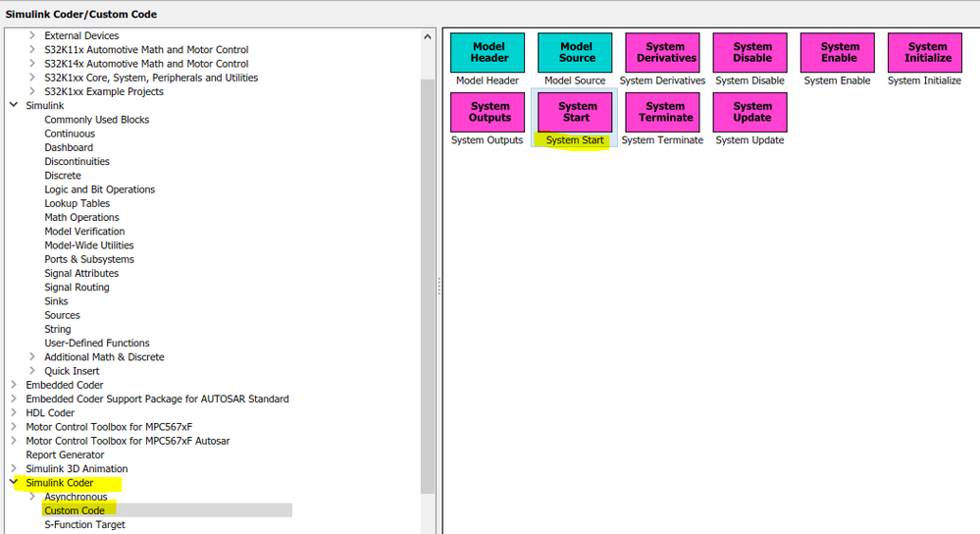This screenshot has width=980, height=534.
Task: Open the Signal Routing library
Action: (x=77, y=287)
